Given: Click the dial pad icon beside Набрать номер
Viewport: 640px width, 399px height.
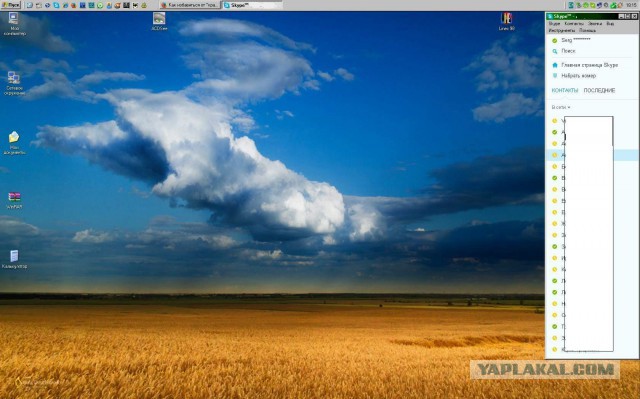Looking at the screenshot, I should click(554, 76).
